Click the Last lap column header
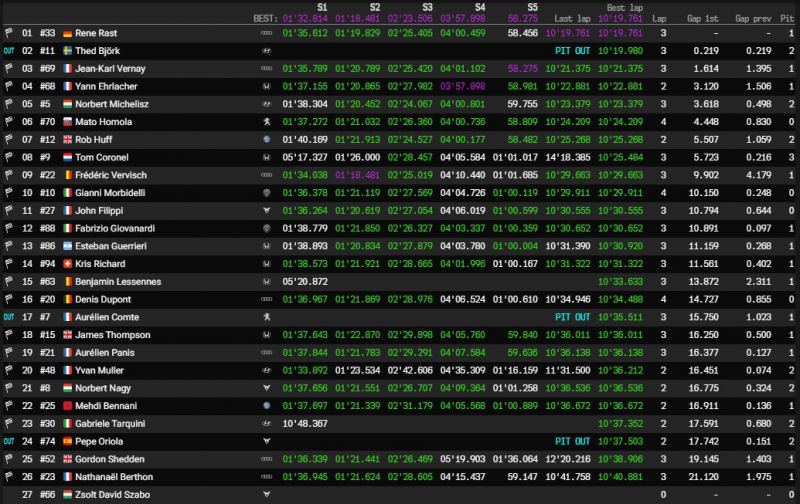The width and height of the screenshot is (800, 504). (572, 18)
